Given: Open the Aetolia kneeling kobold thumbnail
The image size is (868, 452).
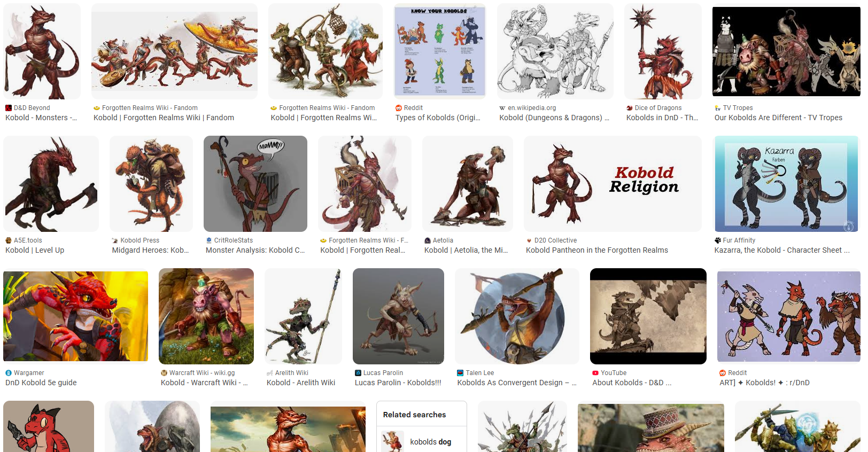Looking at the screenshot, I should (x=468, y=184).
